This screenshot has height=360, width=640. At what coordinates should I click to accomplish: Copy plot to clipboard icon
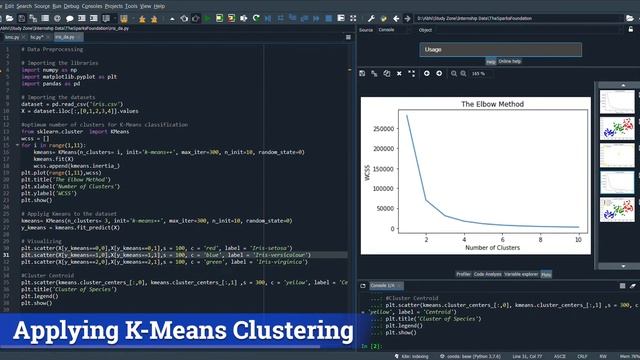tap(387, 73)
